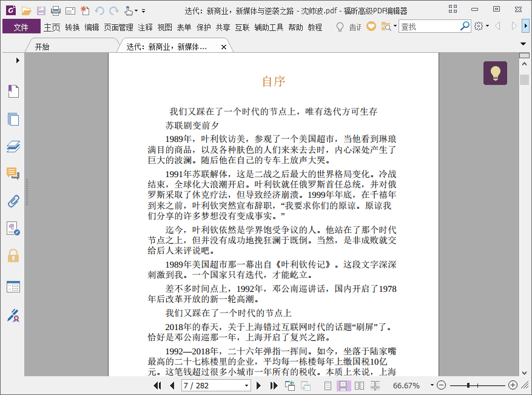Zoom in with the plus button
Image resolution: width=532 pixels, height=395 pixels.
tap(513, 385)
